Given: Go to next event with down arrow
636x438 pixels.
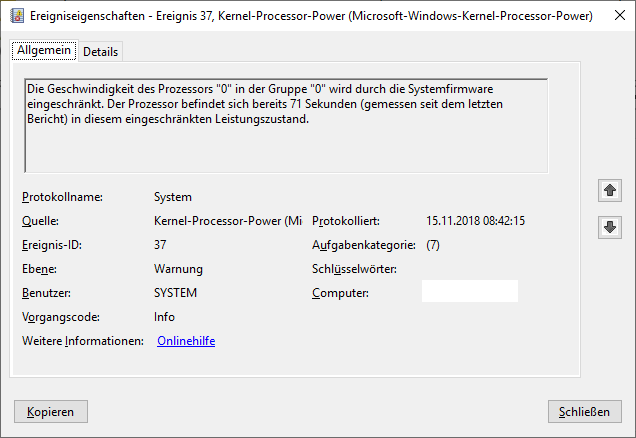Looking at the screenshot, I should point(608,227).
